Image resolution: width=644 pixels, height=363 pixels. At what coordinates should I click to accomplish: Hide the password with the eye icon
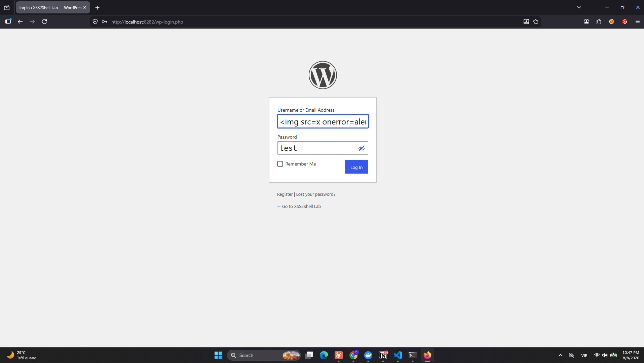362,148
